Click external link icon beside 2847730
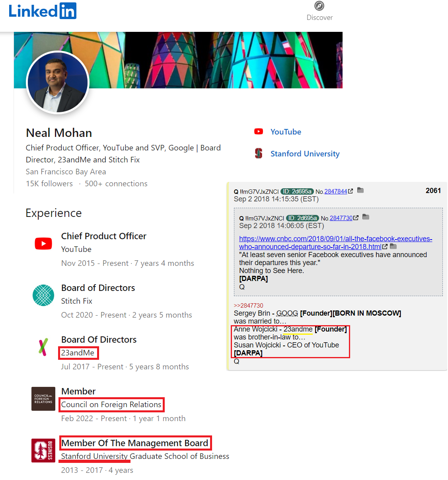Viewport: 448px width, 480px height. tap(356, 218)
